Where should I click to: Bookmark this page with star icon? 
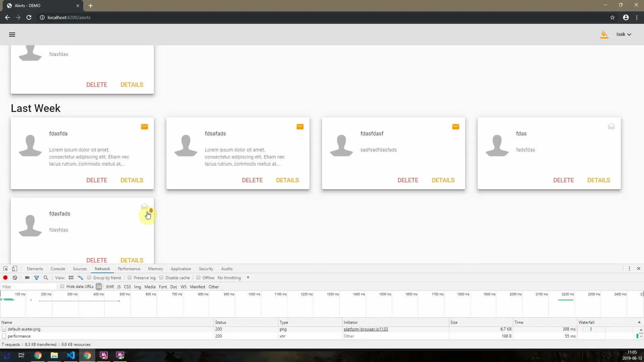(612, 17)
